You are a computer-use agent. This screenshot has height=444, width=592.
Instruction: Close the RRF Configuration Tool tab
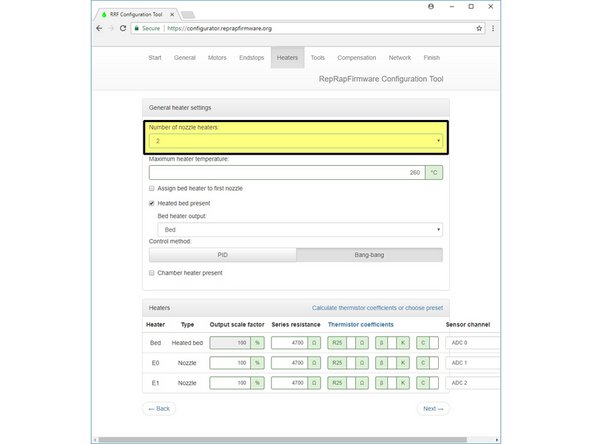[x=172, y=14]
